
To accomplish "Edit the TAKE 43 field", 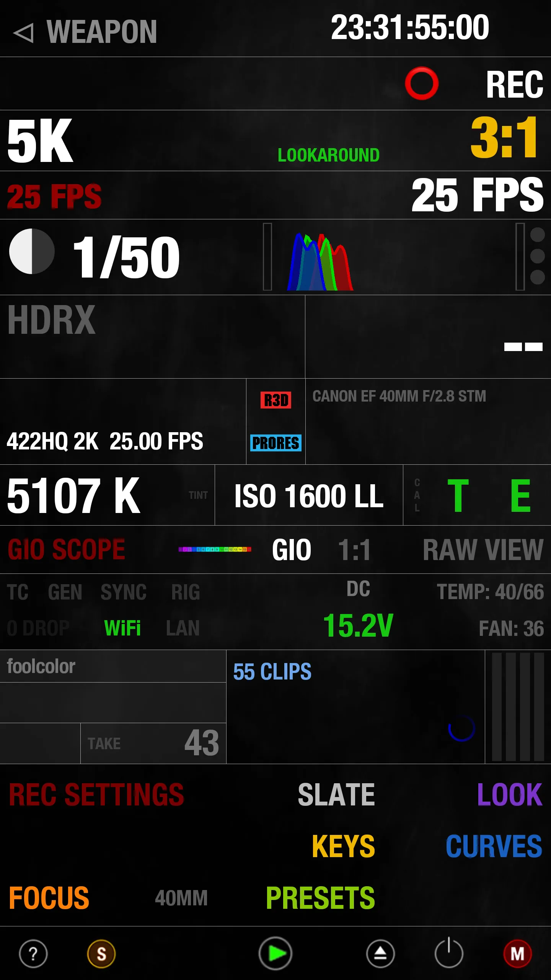I will click(153, 743).
